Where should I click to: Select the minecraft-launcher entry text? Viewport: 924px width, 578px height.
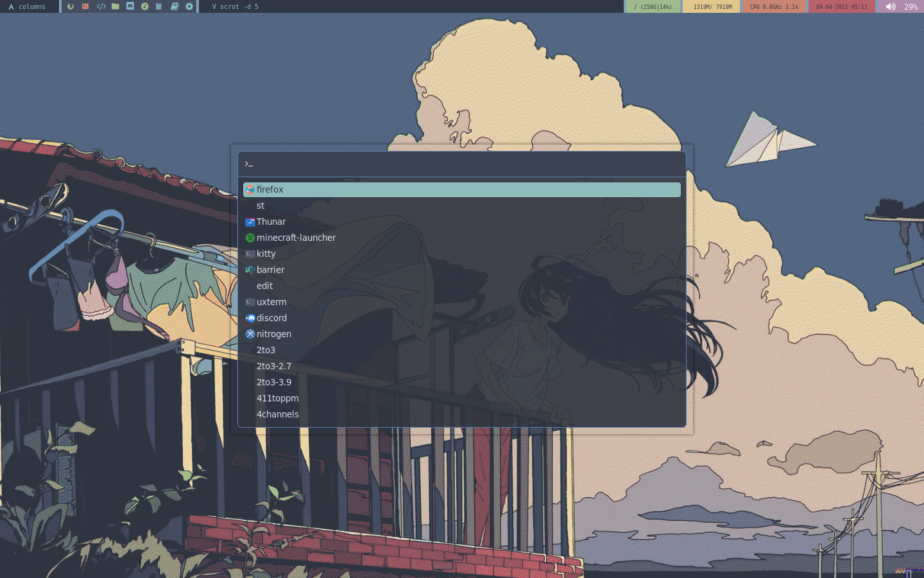click(x=296, y=238)
